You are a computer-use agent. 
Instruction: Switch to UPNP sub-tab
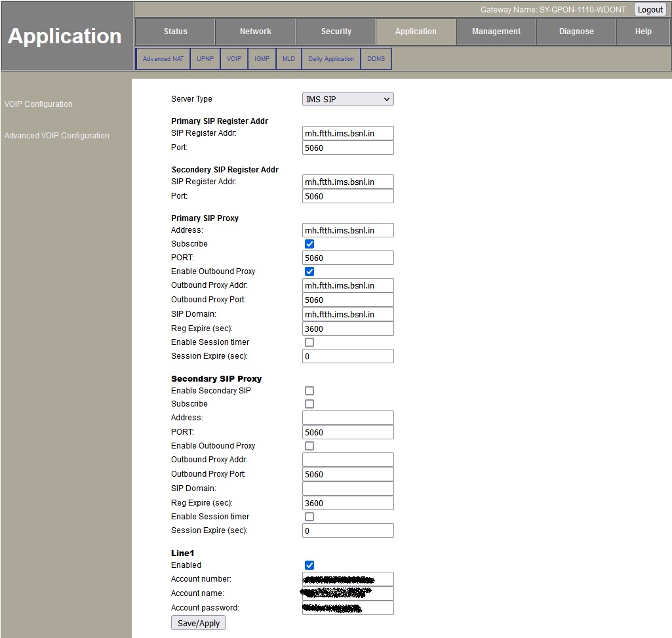[205, 59]
